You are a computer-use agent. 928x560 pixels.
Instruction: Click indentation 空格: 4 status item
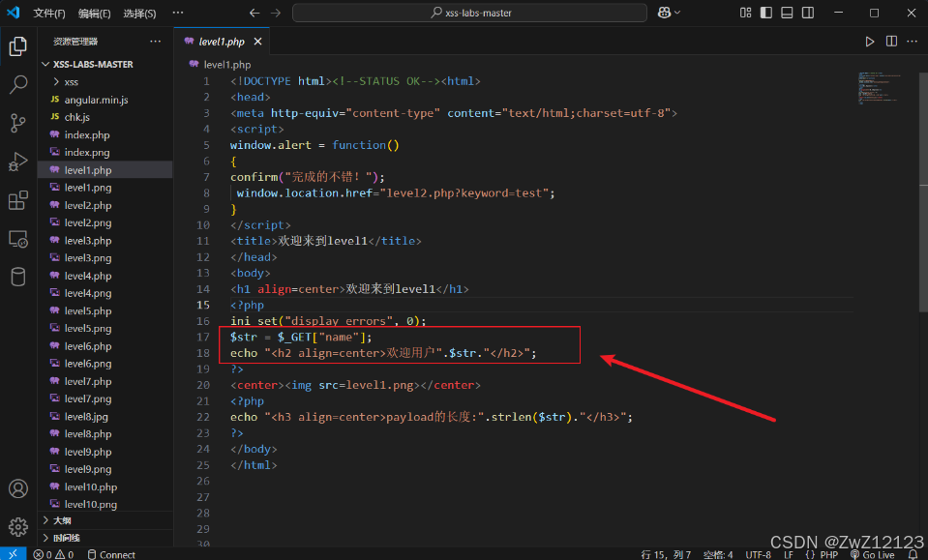[718, 554]
